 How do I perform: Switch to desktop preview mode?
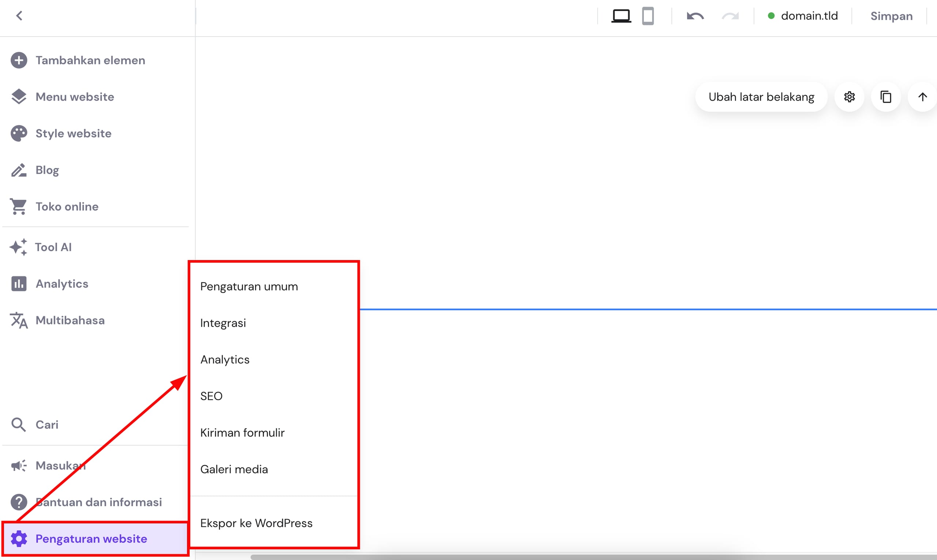coord(621,16)
